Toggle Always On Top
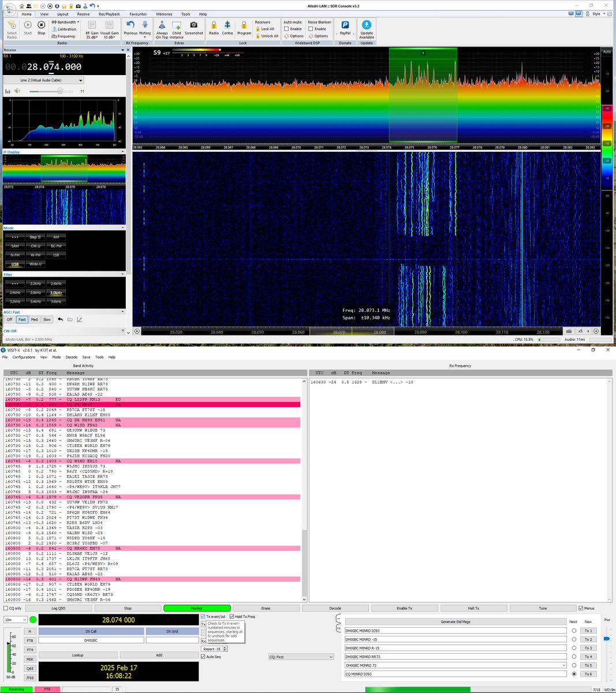Viewport: 616px width, 693px height. point(162,29)
